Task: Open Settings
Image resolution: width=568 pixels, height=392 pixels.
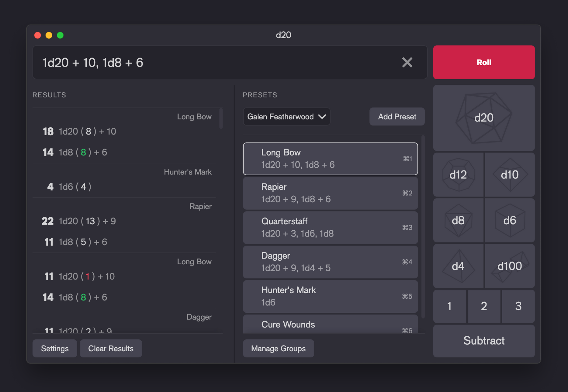Action: pyautogui.click(x=55, y=349)
